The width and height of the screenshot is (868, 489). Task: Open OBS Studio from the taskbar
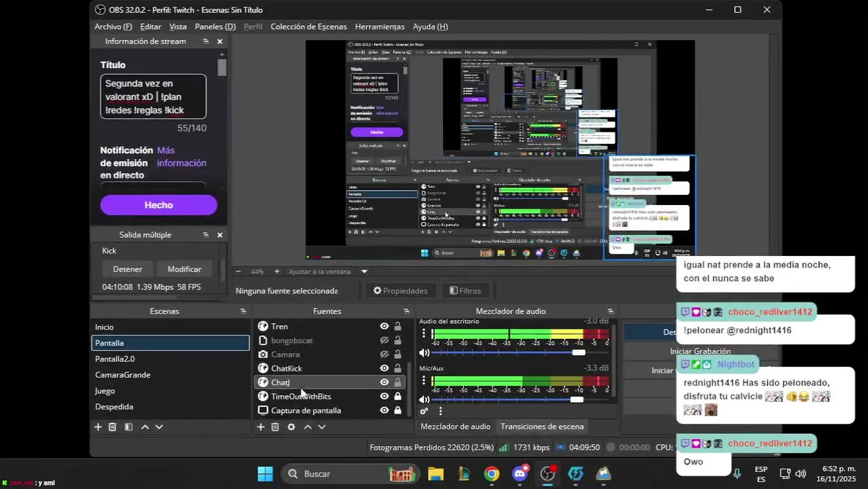click(547, 473)
